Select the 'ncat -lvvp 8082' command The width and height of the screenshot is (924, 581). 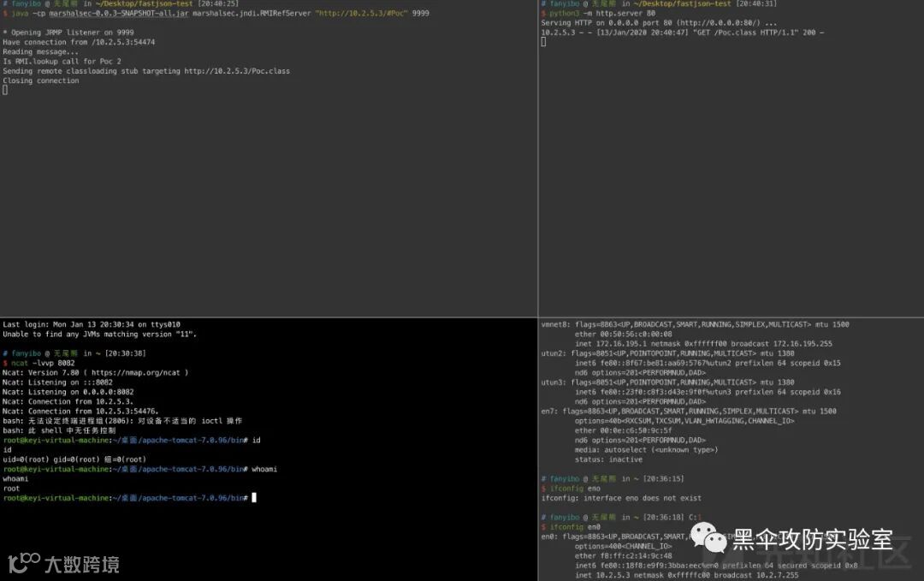point(43,363)
